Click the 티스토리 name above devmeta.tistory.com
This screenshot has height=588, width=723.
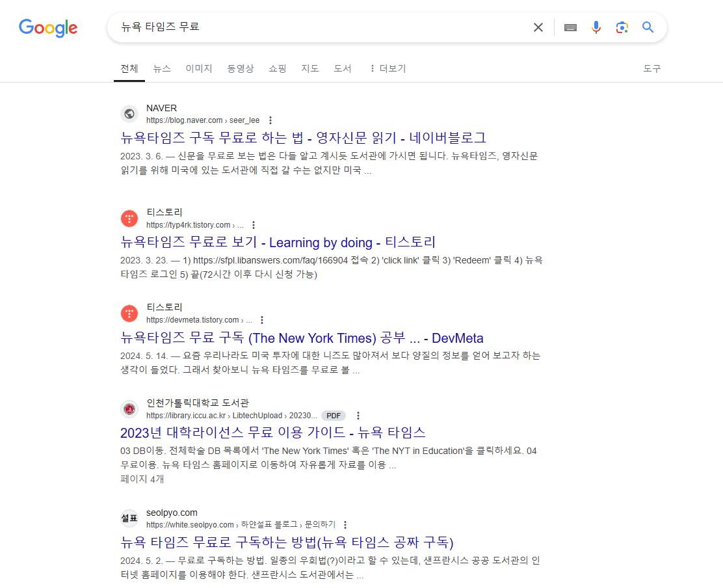click(x=164, y=307)
